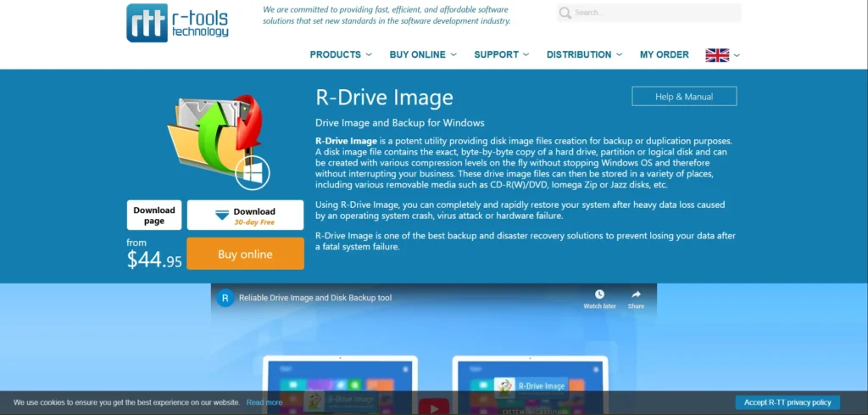The image size is (868, 415).
Task: Open the Distribution dropdown menu
Action: 584,54
